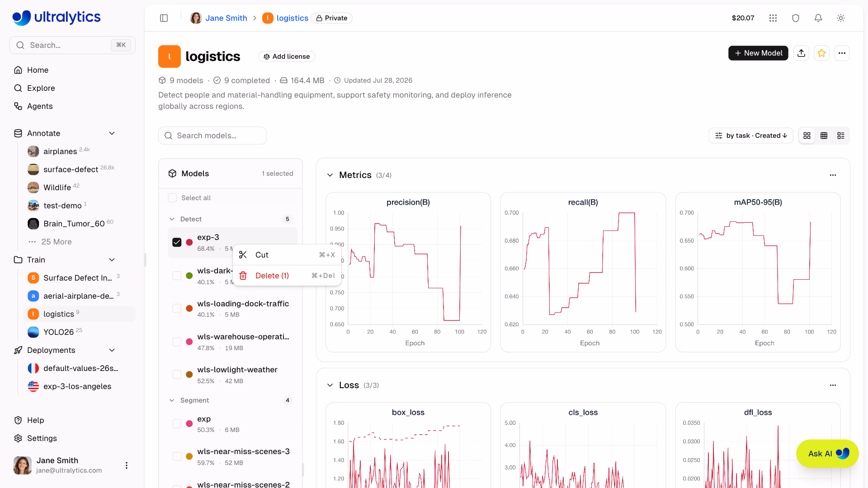Click wls-lowlight-weather color dot

189,375
